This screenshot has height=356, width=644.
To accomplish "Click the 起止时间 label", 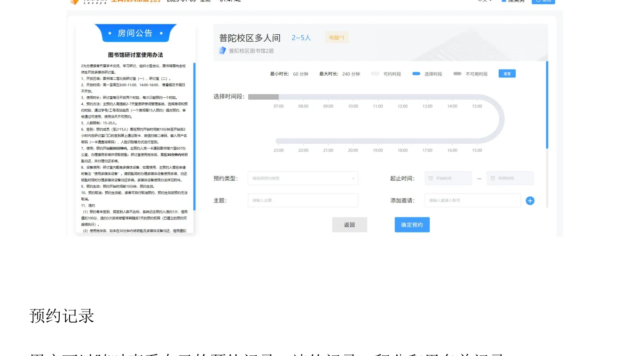I will 402,178.
